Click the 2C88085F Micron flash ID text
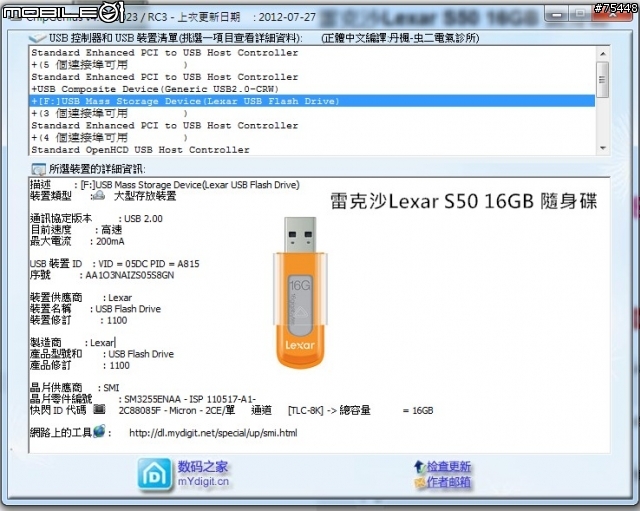The image size is (640, 511). click(x=177, y=410)
